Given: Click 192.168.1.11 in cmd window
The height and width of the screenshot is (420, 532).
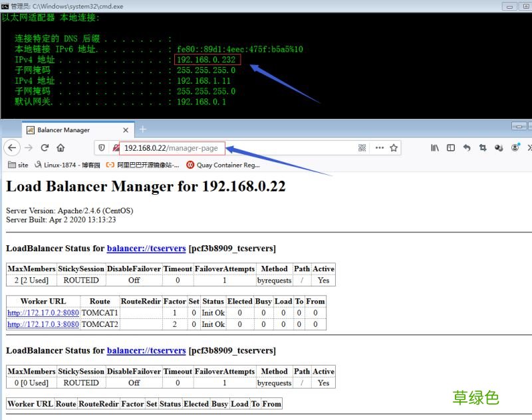Looking at the screenshot, I should [x=203, y=80].
